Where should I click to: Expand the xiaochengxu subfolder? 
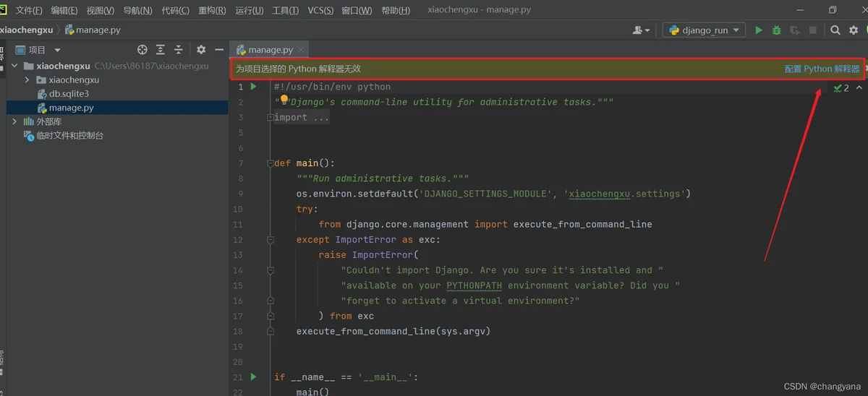pos(27,79)
